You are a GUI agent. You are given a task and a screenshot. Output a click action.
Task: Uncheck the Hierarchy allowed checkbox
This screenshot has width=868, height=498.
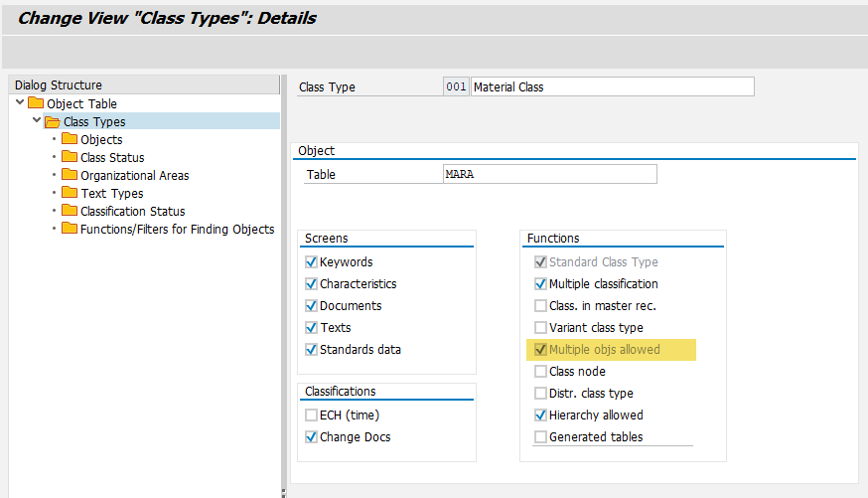coord(540,415)
